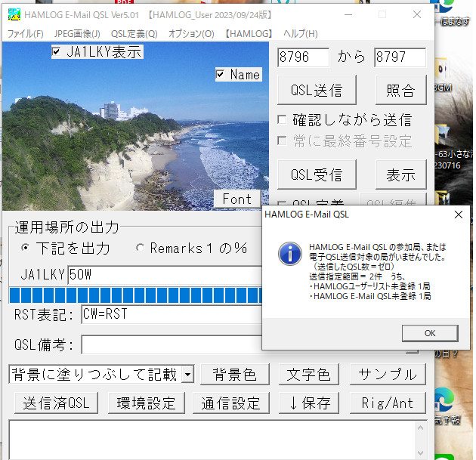
Task: Open the ファイル(F) menu
Action: (25, 34)
